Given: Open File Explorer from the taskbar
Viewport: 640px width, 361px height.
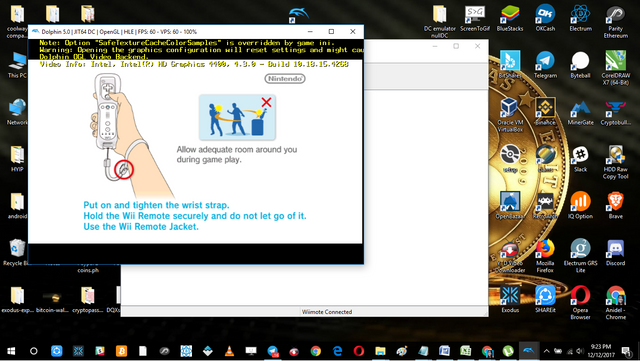Looking at the screenshot, I should (x=380, y=351).
